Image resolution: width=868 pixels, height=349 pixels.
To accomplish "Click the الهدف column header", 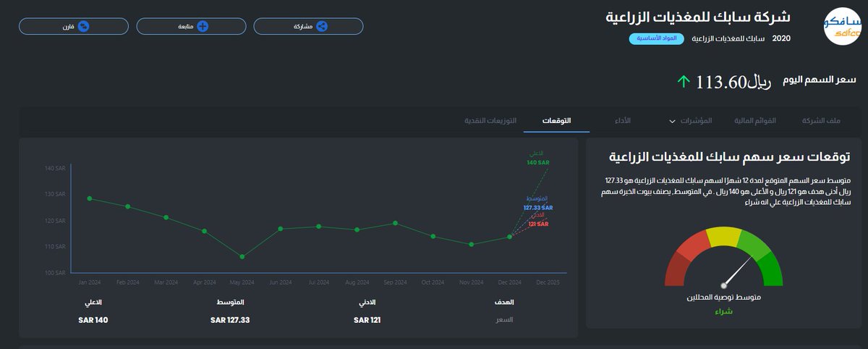I will (x=504, y=302).
